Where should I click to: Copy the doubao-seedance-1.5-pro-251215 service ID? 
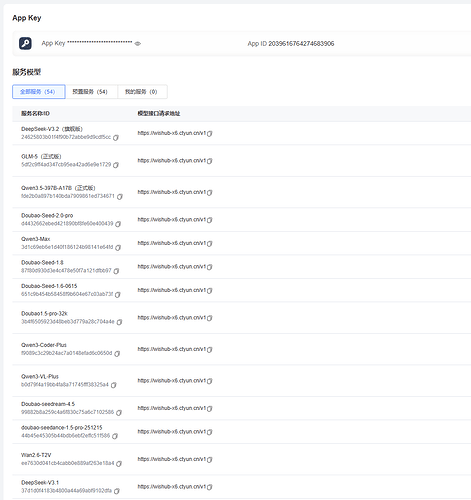115,436
